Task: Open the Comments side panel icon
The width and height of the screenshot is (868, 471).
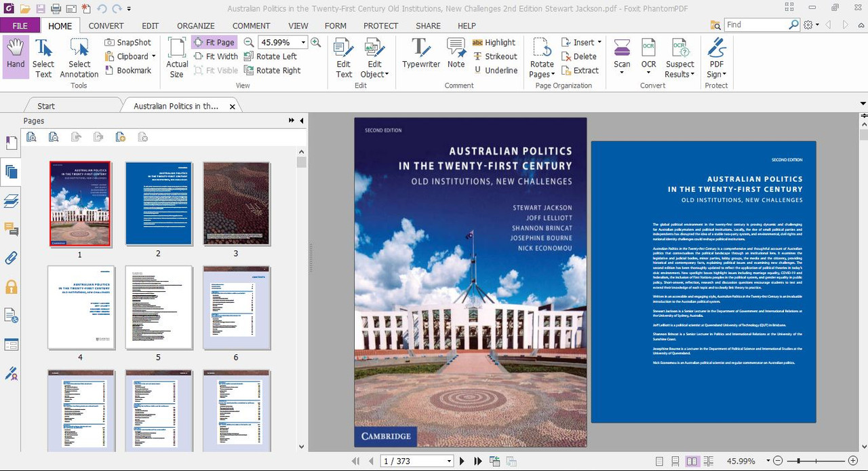Action: pos(11,229)
